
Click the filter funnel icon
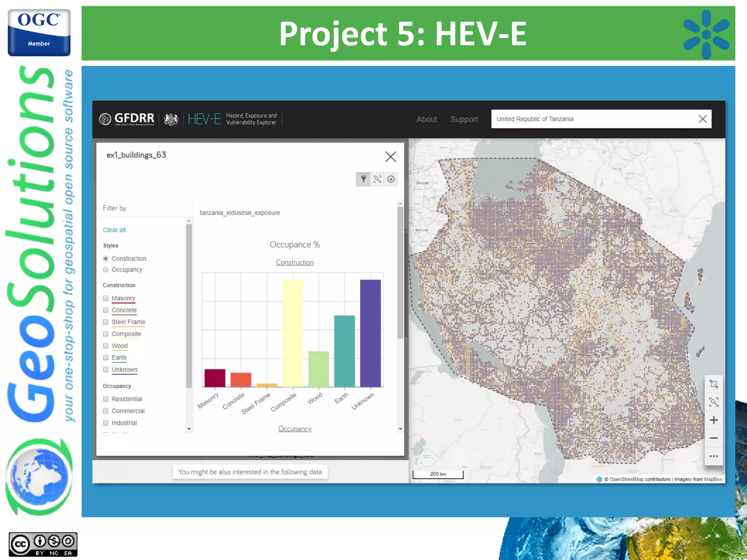pyautogui.click(x=363, y=179)
